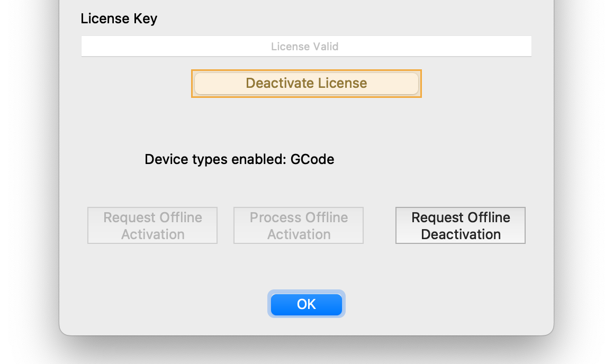Confirm the dialog with the blue OK button
This screenshot has width=613, height=364.
(x=306, y=304)
